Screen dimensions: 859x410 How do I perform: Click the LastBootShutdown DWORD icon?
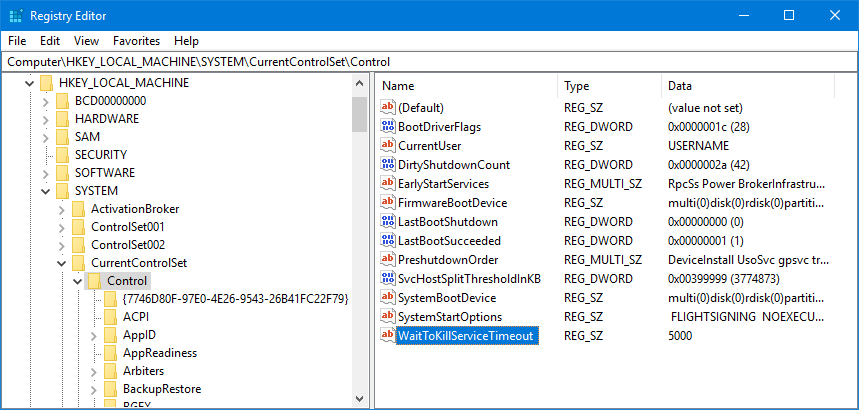388,222
